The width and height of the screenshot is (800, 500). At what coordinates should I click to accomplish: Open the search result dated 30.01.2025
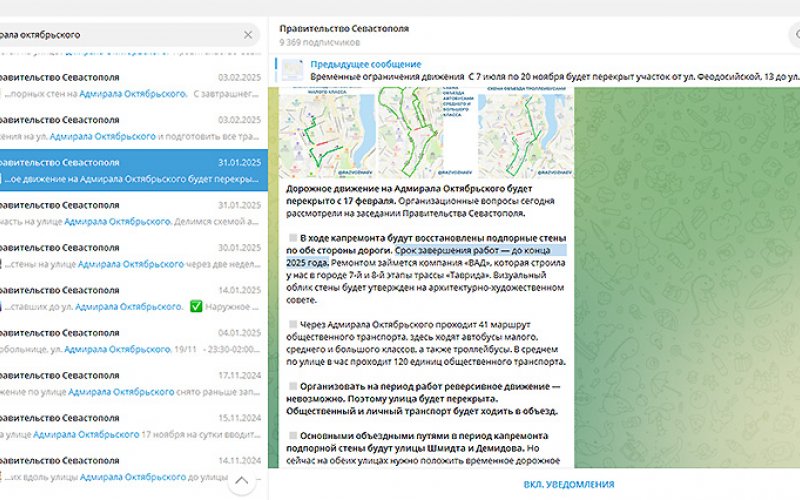tap(130, 255)
